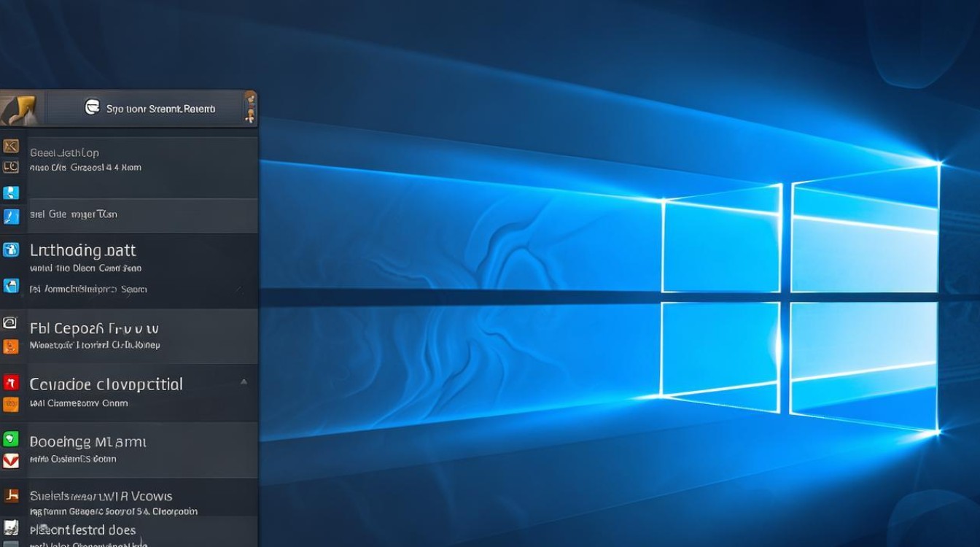Click the small figure icon at header's right end

(250, 109)
